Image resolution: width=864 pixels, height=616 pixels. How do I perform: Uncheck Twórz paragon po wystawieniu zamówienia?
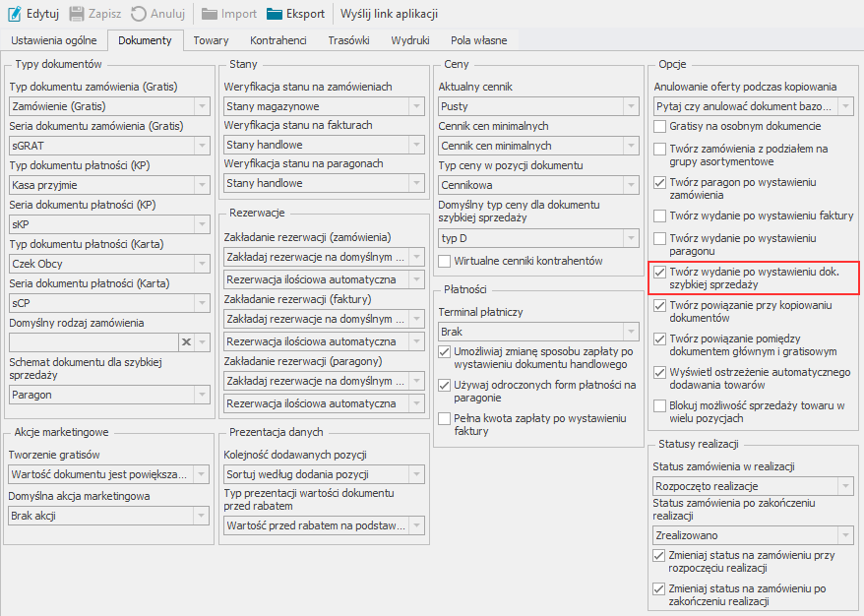click(x=660, y=183)
